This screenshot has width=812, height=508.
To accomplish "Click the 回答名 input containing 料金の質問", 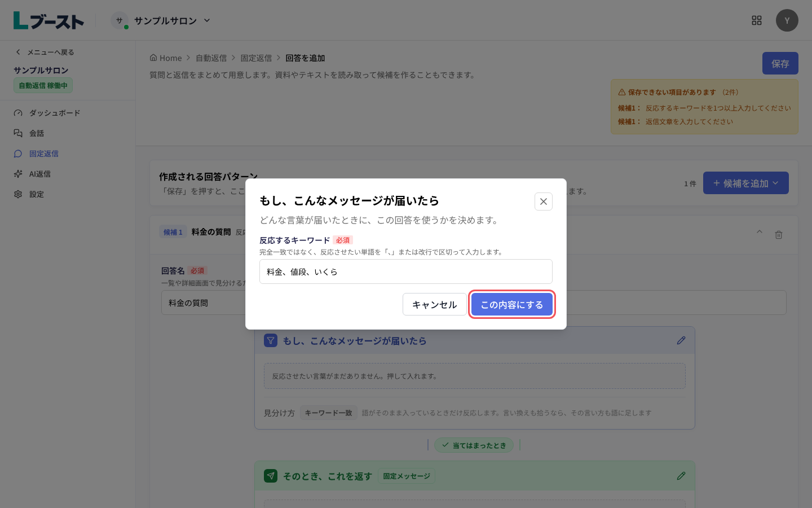I will (474, 303).
